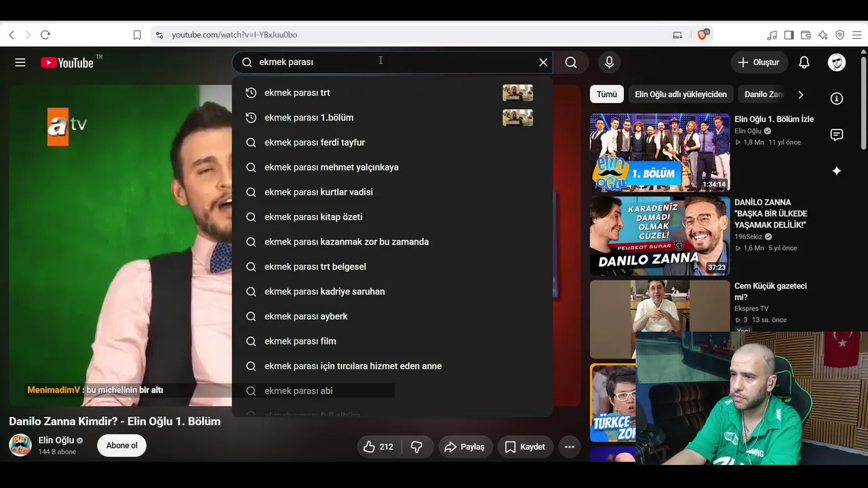
Task: Start voice search with the microphone
Action: 610,62
